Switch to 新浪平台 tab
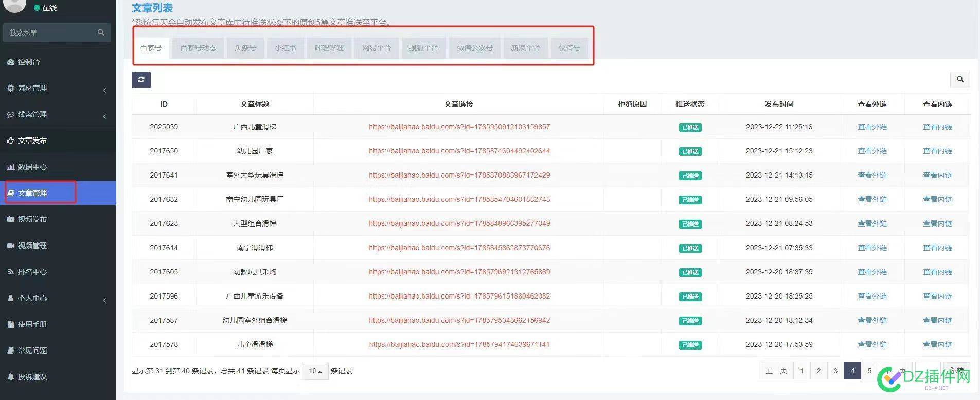Image resolution: width=980 pixels, height=400 pixels. tap(525, 48)
